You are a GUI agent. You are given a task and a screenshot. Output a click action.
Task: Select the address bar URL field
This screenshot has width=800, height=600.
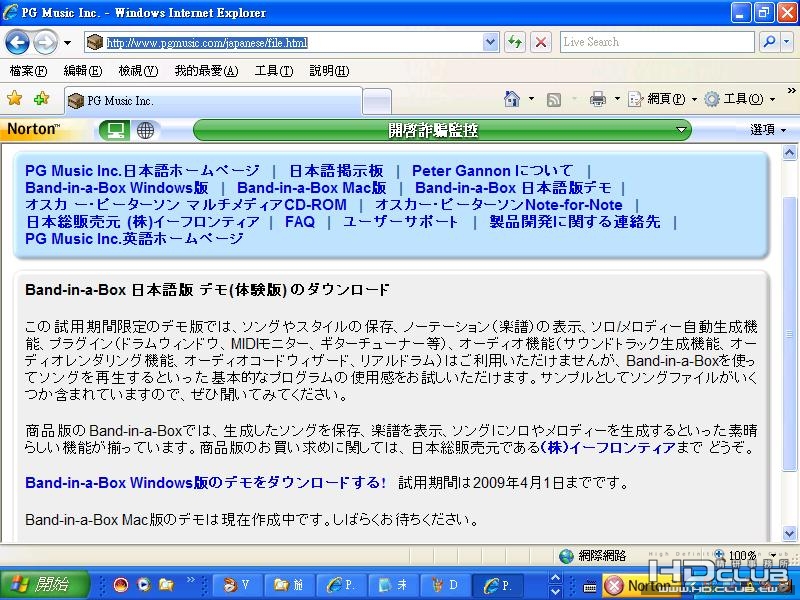click(284, 42)
